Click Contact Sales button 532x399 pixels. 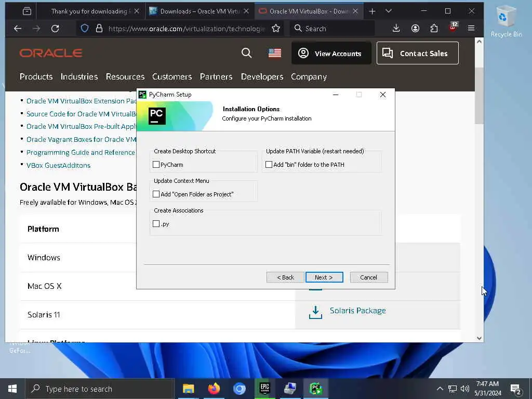pos(418,54)
